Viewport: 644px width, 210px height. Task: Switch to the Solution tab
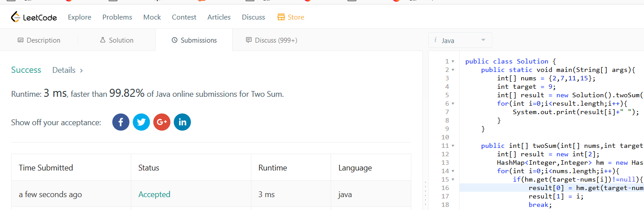click(117, 40)
